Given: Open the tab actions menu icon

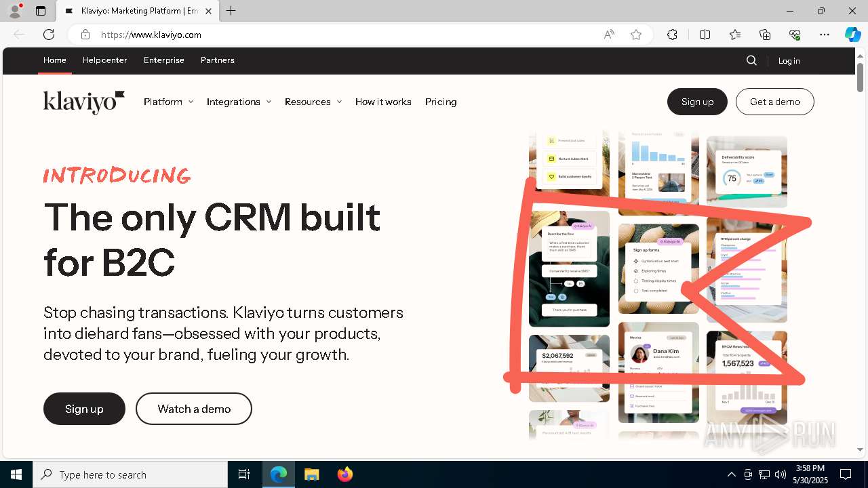Looking at the screenshot, I should (41, 11).
